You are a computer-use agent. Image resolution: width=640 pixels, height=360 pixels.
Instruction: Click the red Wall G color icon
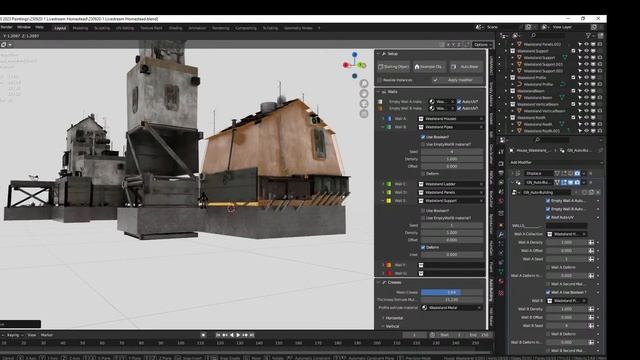(389, 273)
